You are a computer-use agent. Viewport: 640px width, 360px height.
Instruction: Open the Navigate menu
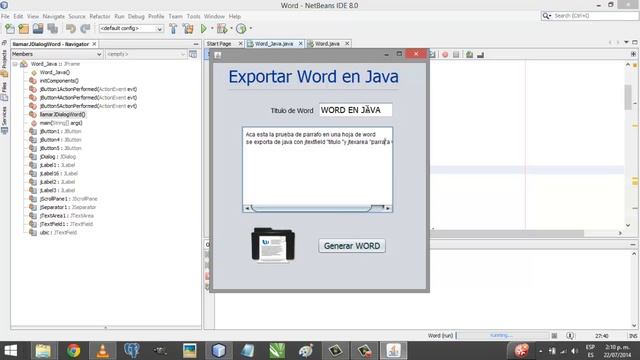tap(54, 16)
